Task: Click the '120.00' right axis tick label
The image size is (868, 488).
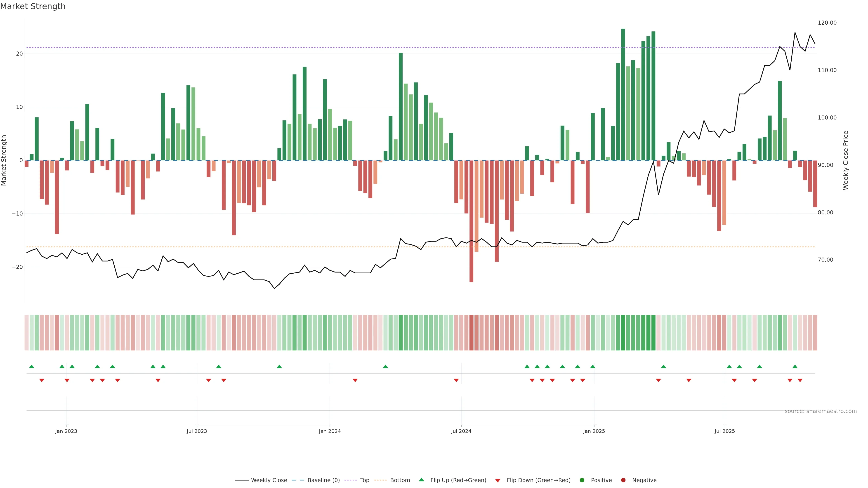Action: [x=827, y=23]
